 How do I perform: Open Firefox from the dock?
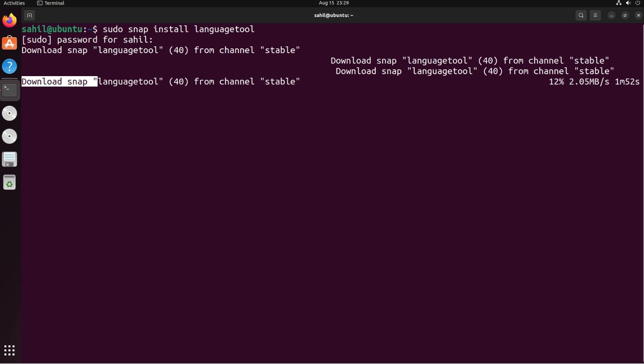[x=10, y=20]
